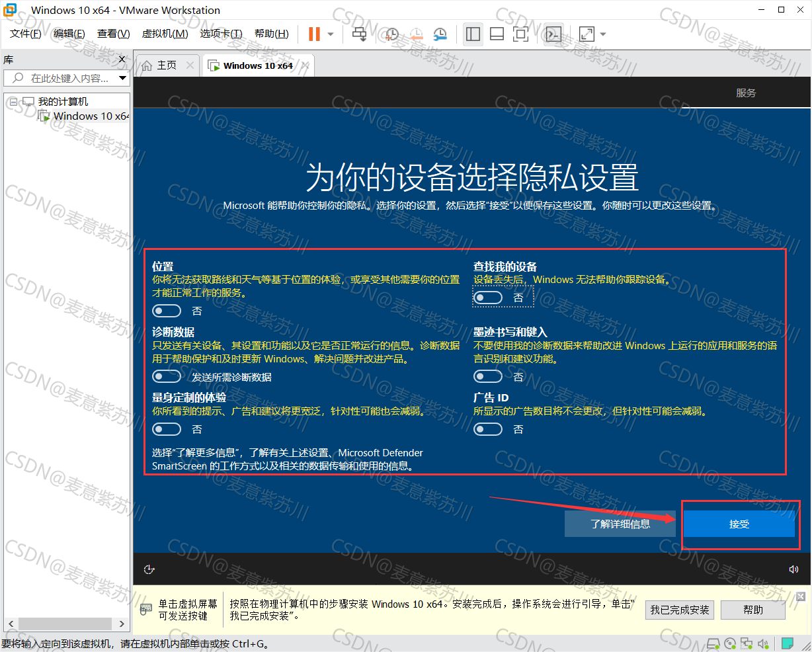Close the Windows 10 x64 tab
The width and height of the screenshot is (812, 652).
click(305, 65)
